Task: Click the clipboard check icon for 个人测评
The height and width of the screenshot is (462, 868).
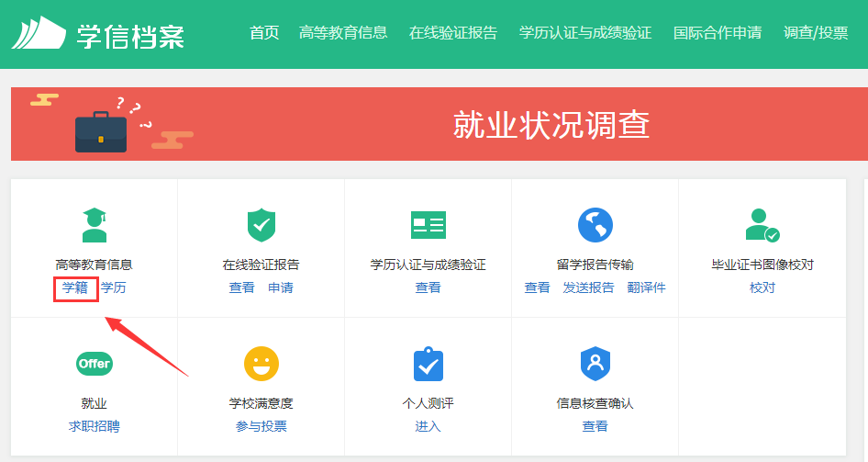Action: 428,364
